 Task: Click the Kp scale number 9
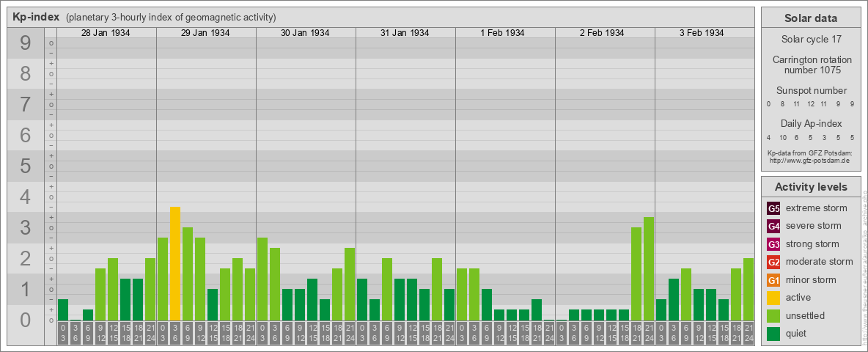coord(25,43)
